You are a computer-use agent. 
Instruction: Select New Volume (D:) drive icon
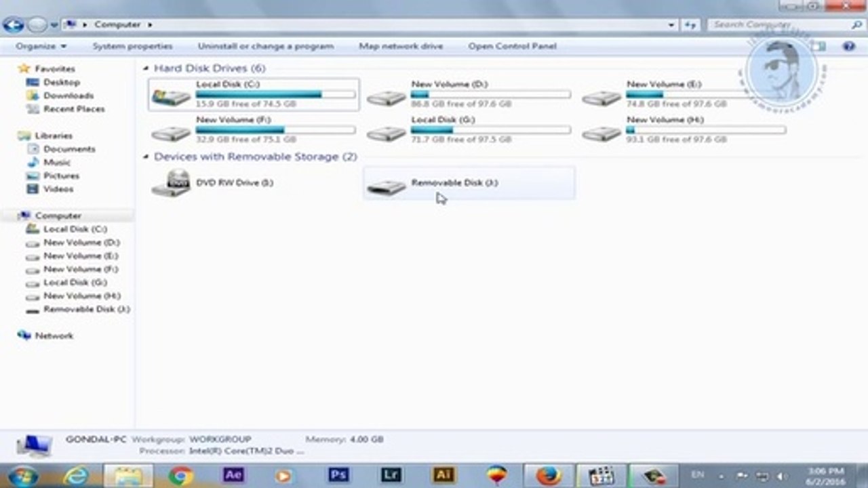(387, 97)
